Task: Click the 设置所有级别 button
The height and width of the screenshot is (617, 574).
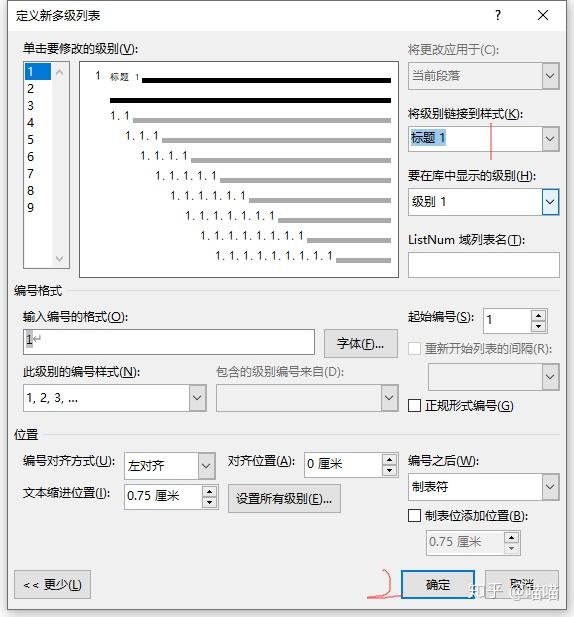Action: point(284,499)
